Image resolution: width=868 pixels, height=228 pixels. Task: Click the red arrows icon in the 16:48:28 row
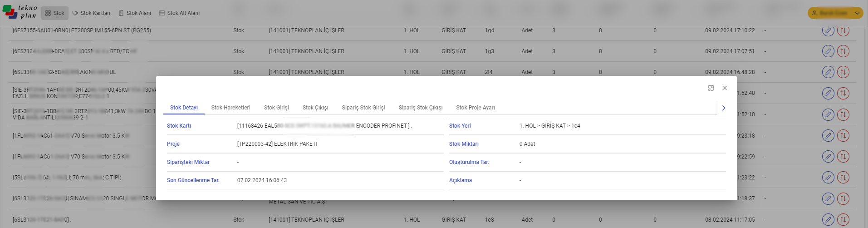[843, 72]
